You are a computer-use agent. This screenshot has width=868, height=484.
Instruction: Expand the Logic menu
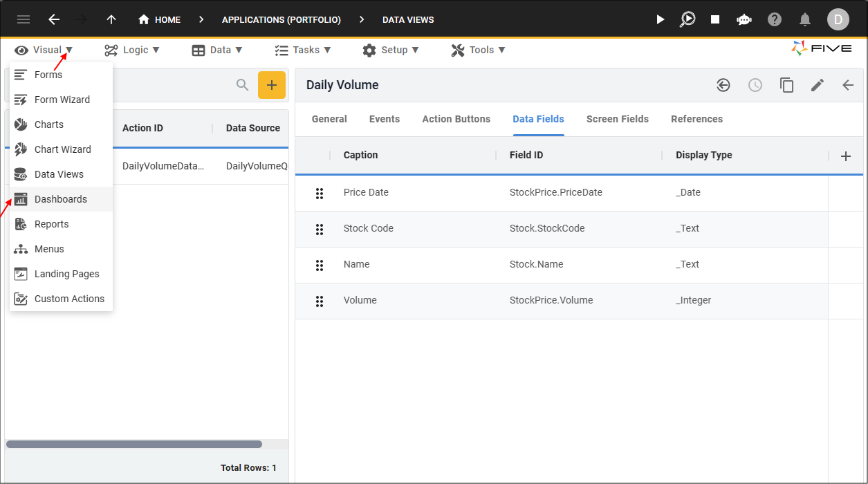132,50
